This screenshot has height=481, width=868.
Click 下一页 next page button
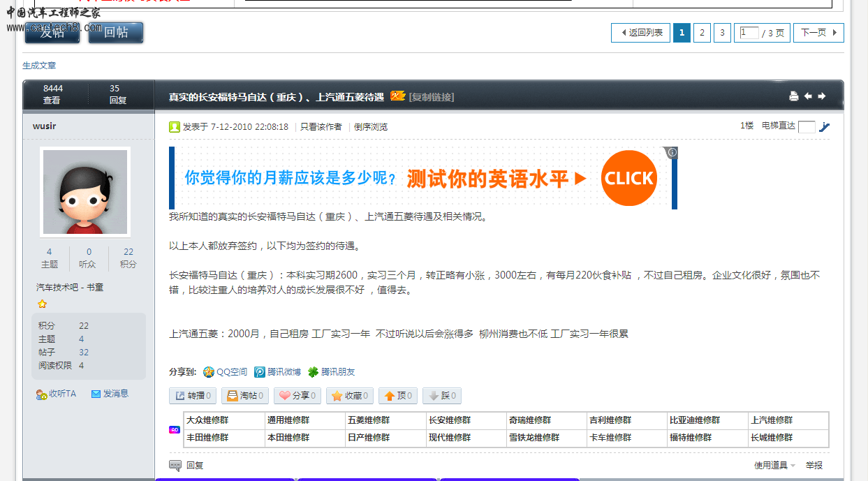click(x=818, y=33)
